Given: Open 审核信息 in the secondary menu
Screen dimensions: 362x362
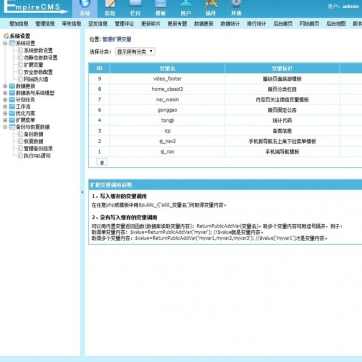Looking at the screenshot, I should click(x=71, y=24).
